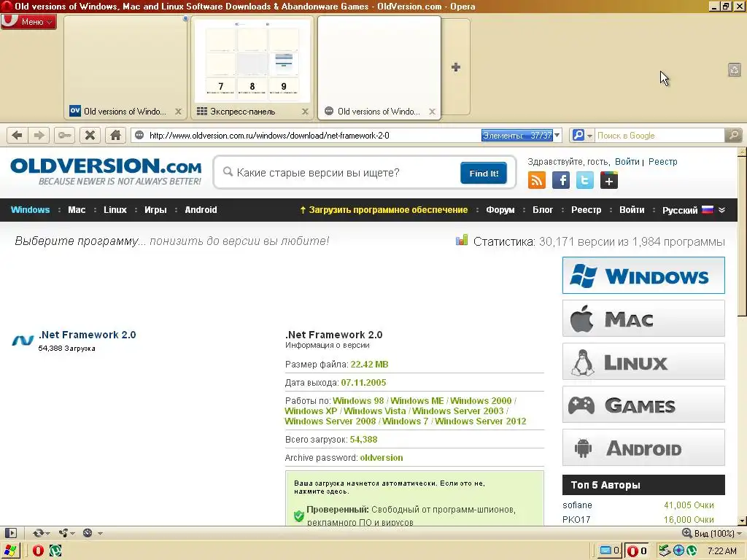Launch Opera from the quick launch
The image size is (747, 560).
[38, 551]
